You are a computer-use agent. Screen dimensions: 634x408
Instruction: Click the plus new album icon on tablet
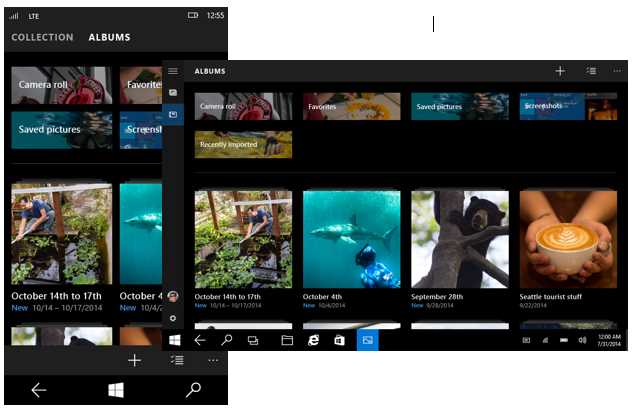click(x=560, y=71)
